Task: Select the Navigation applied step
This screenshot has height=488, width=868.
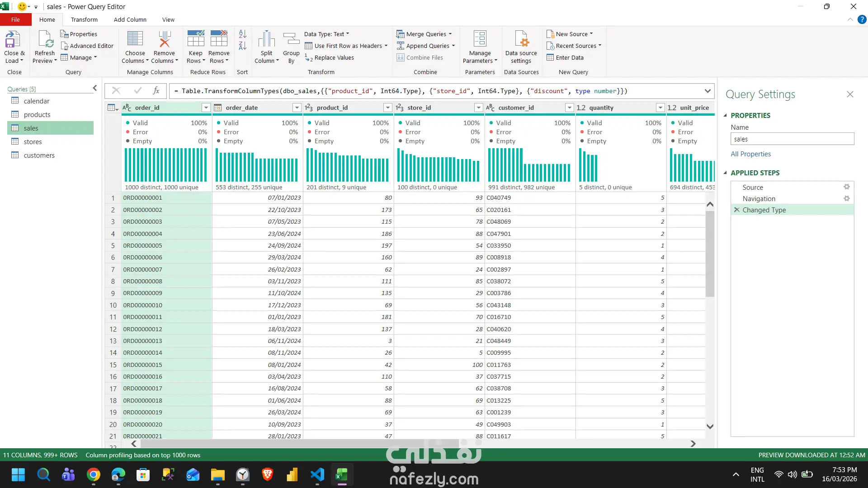Action: pos(792,198)
